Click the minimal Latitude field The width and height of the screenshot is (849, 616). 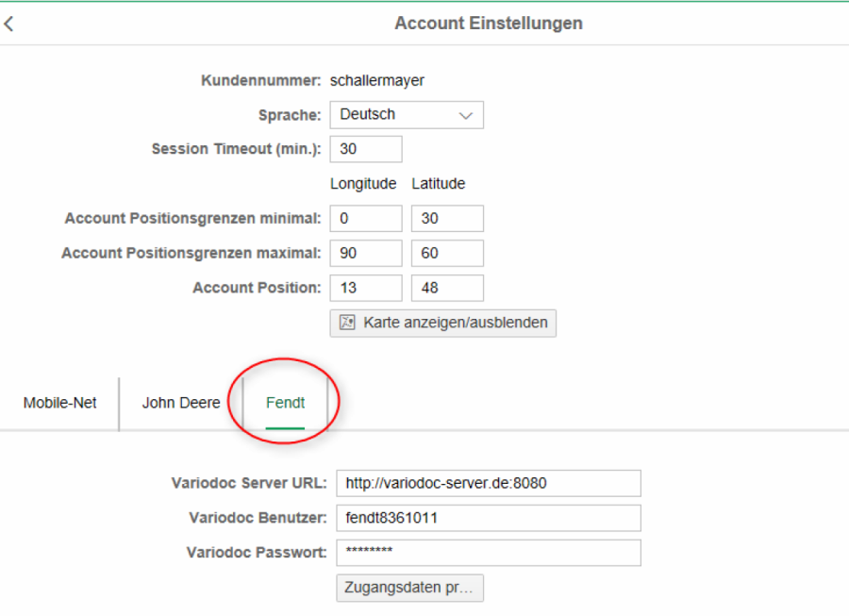pyautogui.click(x=447, y=219)
